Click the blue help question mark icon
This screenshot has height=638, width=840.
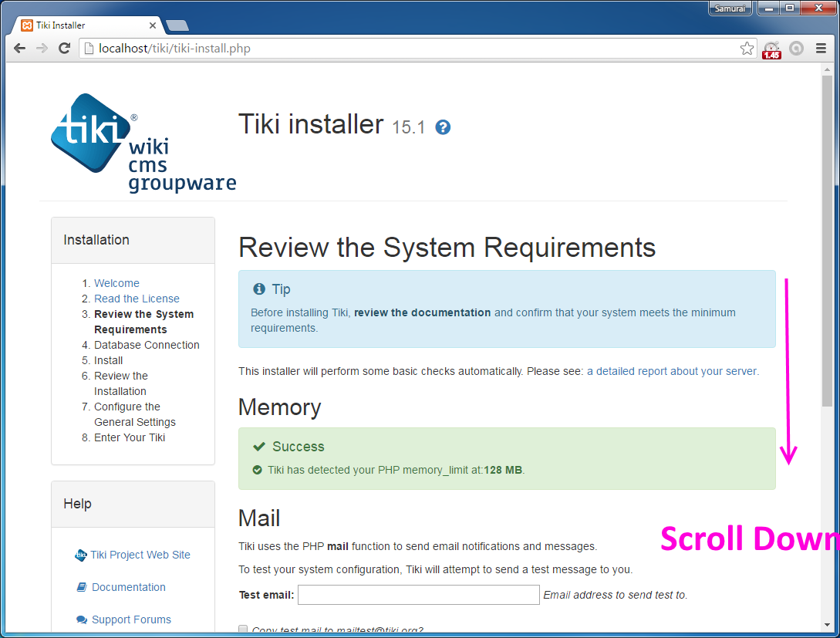443,127
